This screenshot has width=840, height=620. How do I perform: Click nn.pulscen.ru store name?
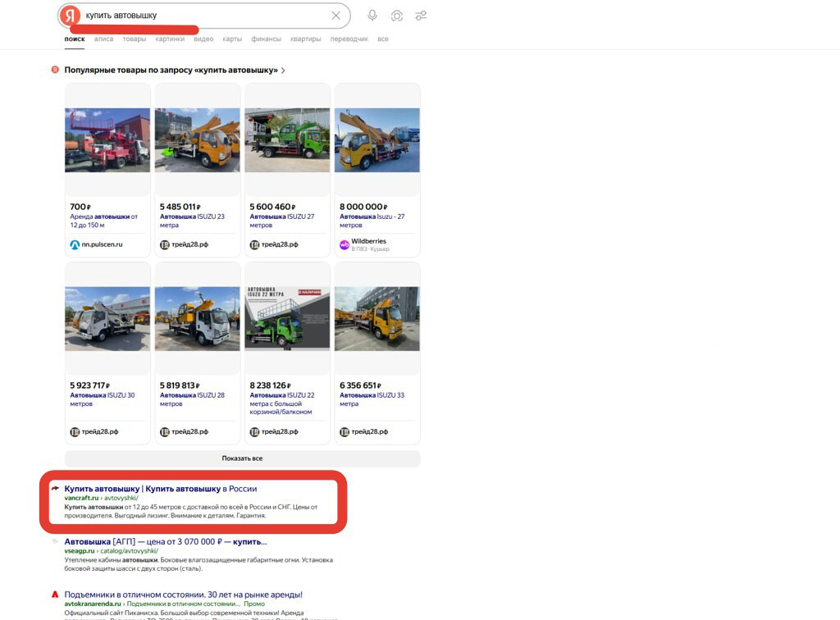tap(102, 244)
